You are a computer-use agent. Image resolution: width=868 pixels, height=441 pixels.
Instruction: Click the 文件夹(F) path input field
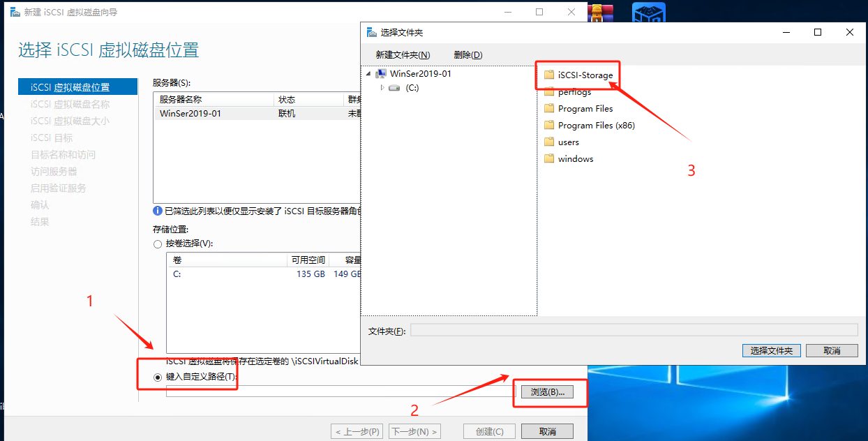(x=634, y=330)
